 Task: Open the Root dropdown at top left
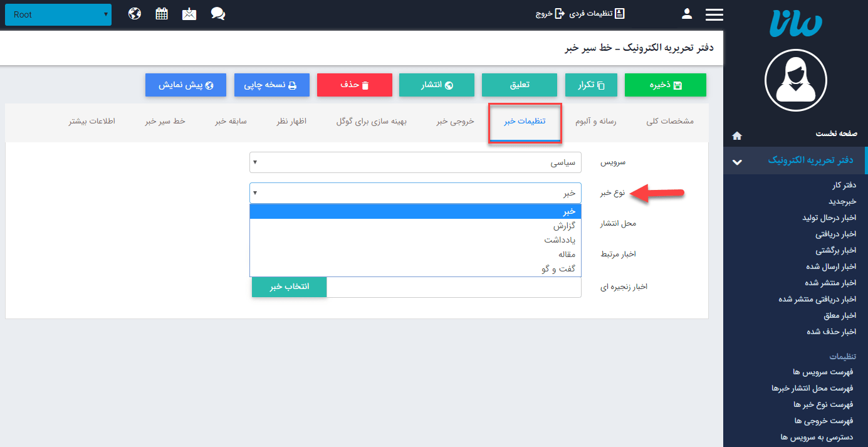(58, 14)
